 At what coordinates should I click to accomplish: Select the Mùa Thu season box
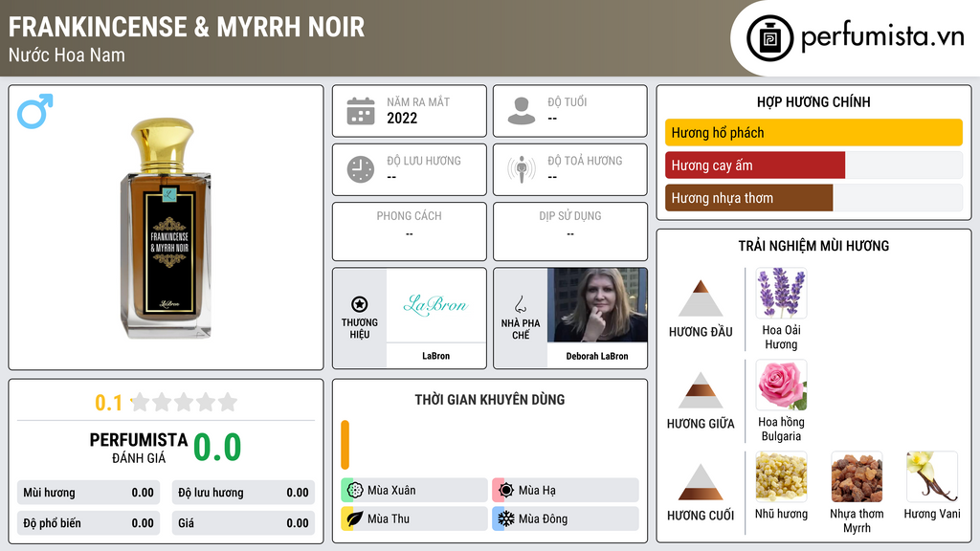click(x=414, y=518)
